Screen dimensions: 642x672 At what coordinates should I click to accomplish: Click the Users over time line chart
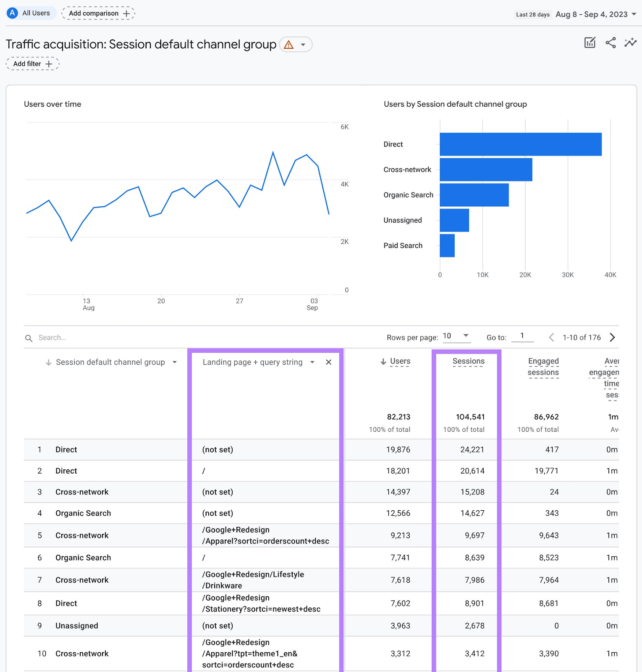pyautogui.click(x=178, y=208)
